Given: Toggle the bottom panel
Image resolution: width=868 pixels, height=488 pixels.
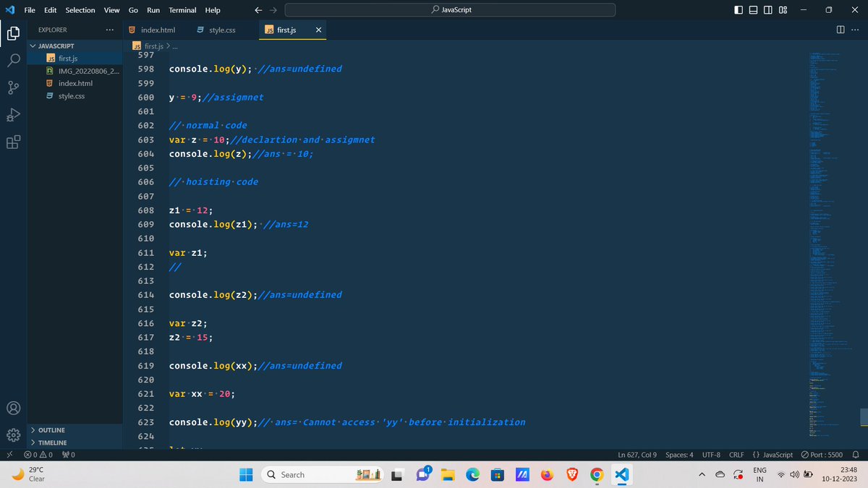Looking at the screenshot, I should [x=753, y=10].
